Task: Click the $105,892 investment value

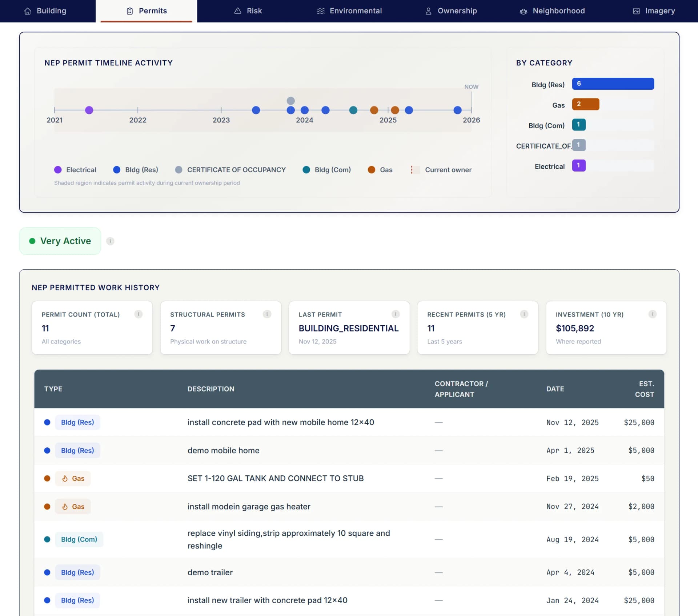Action: click(x=575, y=328)
